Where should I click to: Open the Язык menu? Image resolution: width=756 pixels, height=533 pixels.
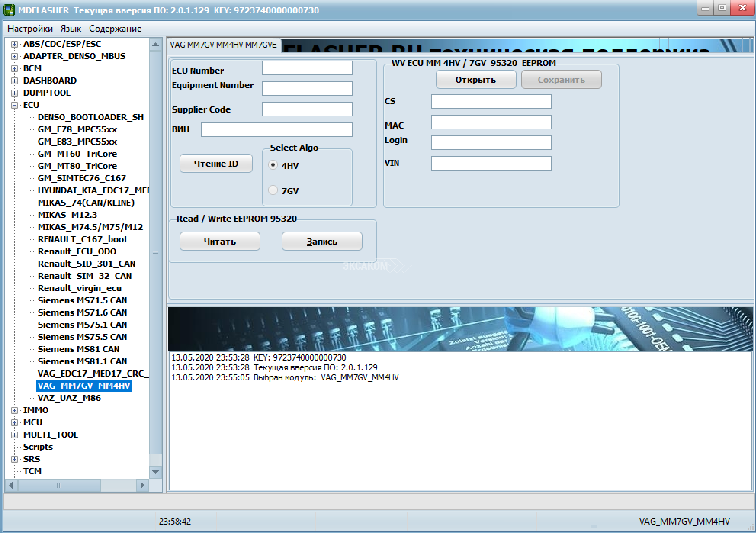coord(71,29)
